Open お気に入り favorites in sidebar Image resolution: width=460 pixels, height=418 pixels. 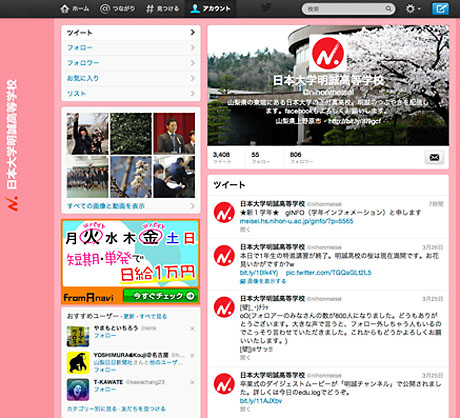click(131, 78)
